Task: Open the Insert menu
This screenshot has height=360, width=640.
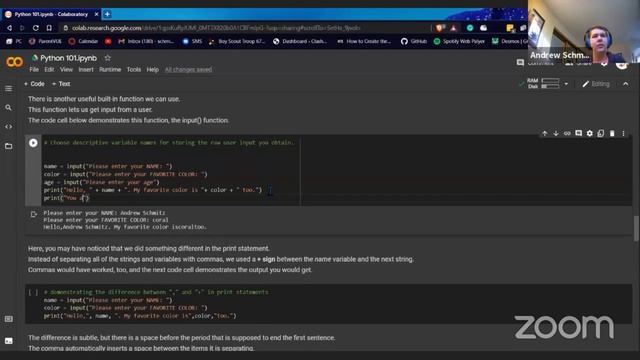Action: (86, 70)
